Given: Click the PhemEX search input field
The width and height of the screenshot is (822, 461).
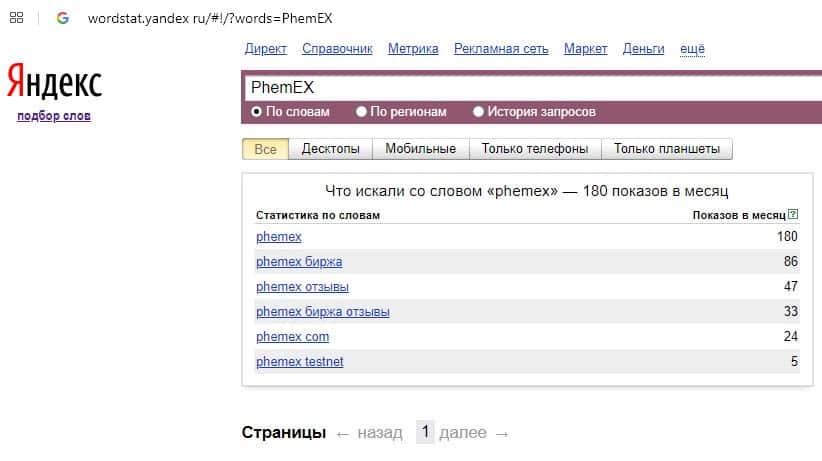Looking at the screenshot, I should [530, 88].
